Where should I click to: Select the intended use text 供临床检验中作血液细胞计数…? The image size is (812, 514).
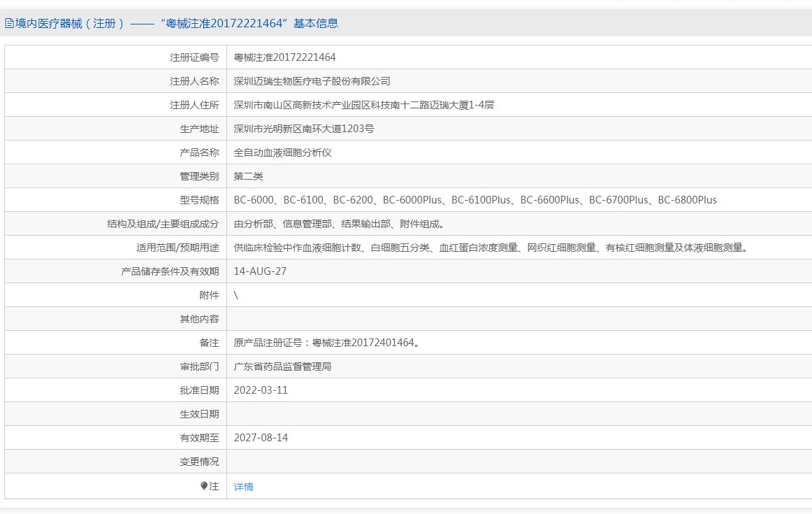pos(491,248)
